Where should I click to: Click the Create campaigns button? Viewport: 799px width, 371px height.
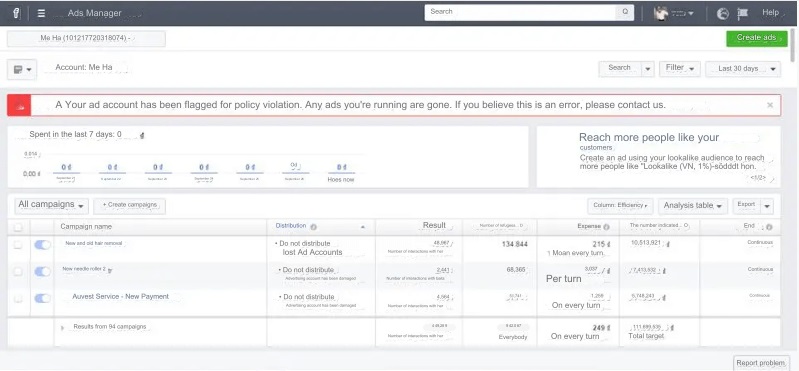129,205
